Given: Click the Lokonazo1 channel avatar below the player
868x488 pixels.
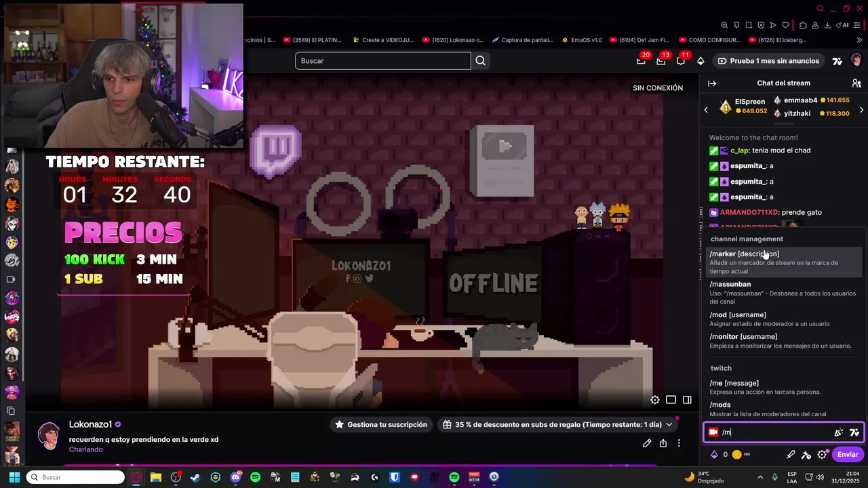Looking at the screenshot, I should coord(49,436).
